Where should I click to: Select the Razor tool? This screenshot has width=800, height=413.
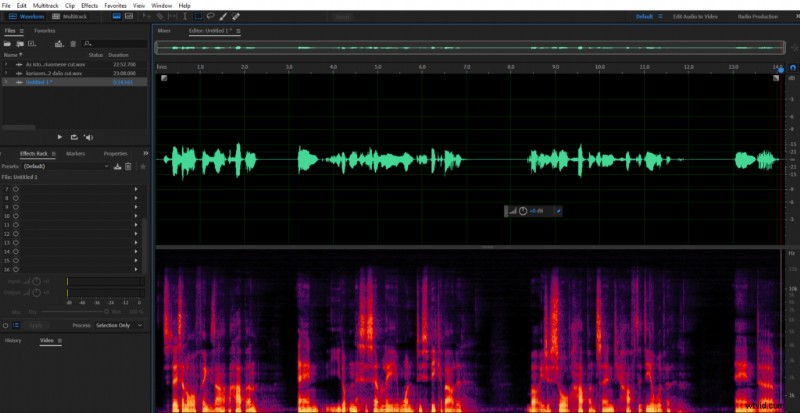[160, 16]
